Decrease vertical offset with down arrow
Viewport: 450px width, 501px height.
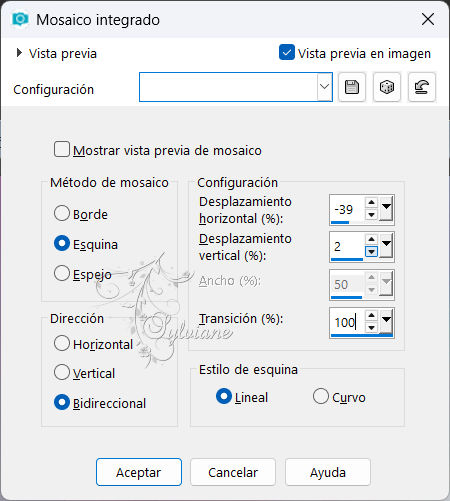click(371, 252)
